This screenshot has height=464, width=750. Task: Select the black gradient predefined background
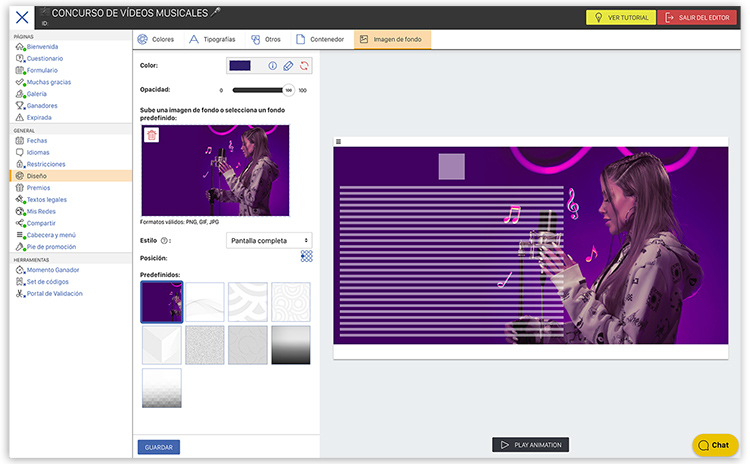point(291,345)
